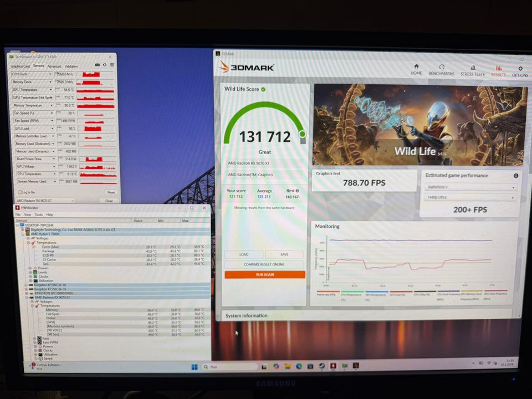Open Microsoft Store icon on taskbar

pyautogui.click(x=310, y=366)
